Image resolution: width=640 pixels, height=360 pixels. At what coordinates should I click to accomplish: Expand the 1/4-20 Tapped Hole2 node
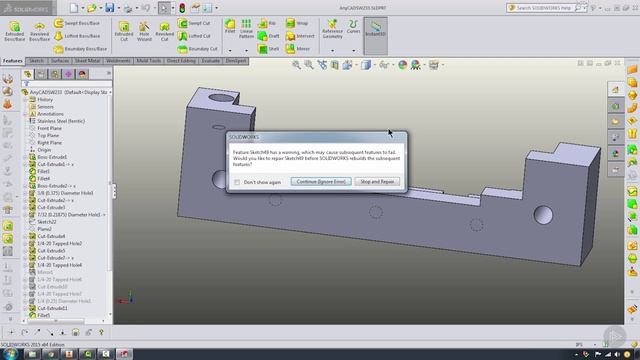pos(25,244)
